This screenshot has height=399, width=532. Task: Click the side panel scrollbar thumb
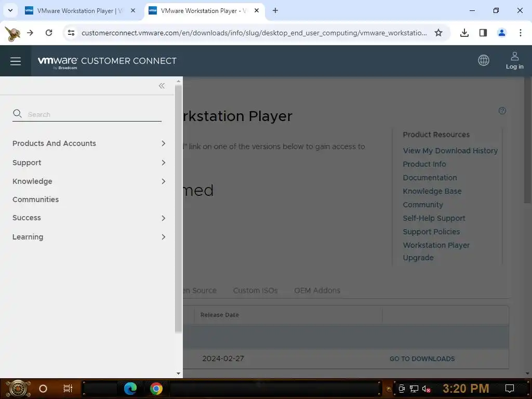point(178,209)
